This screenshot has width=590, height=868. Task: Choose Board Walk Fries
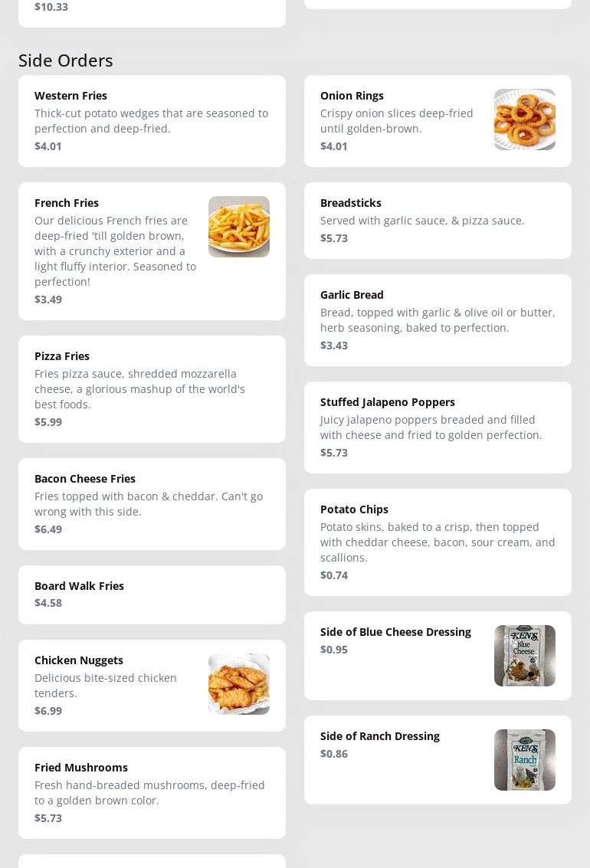pos(152,595)
